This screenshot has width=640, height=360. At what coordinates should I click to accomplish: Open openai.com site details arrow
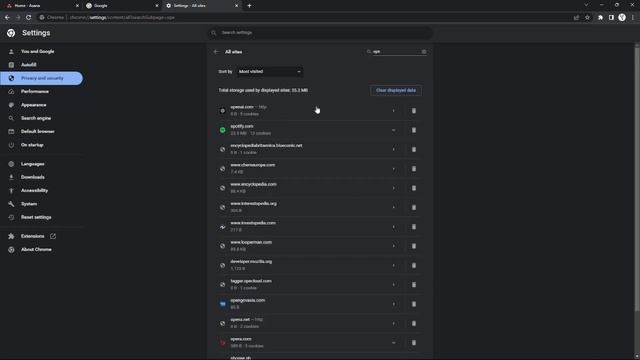coord(393,111)
